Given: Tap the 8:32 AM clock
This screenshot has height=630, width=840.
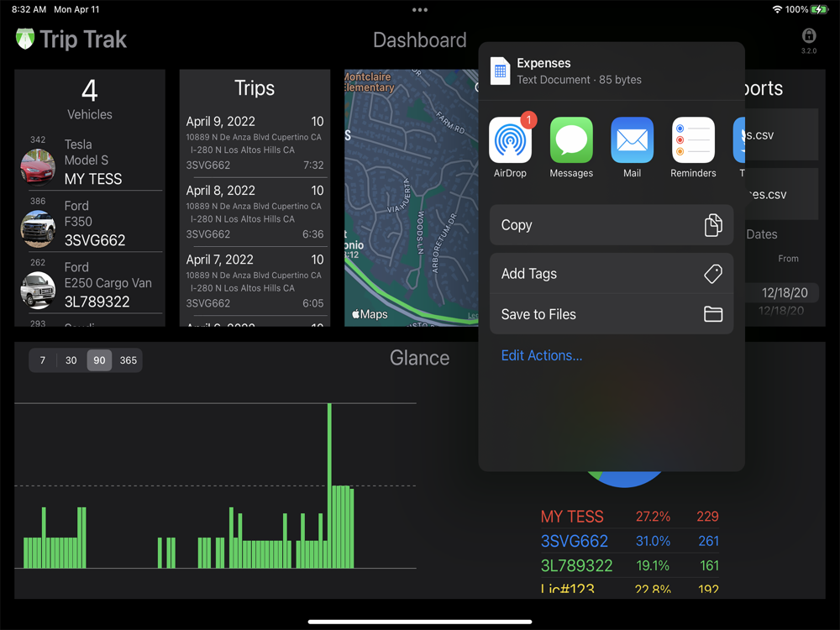Looking at the screenshot, I should click(29, 9).
